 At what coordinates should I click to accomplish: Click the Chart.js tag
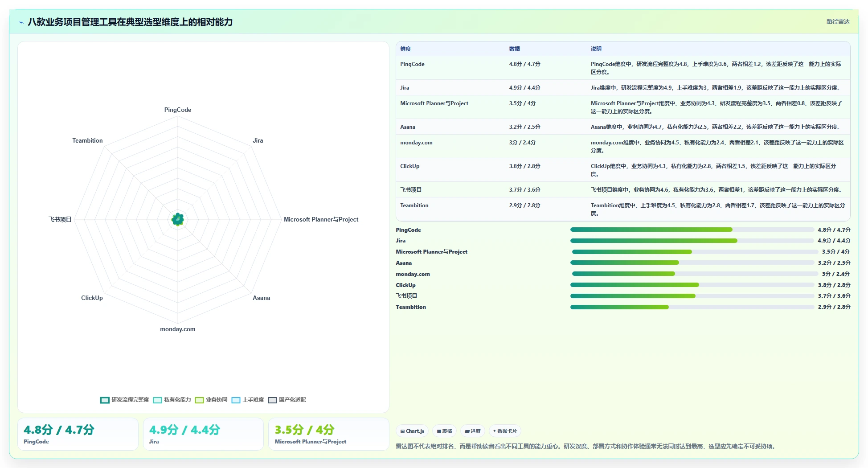[412, 431]
